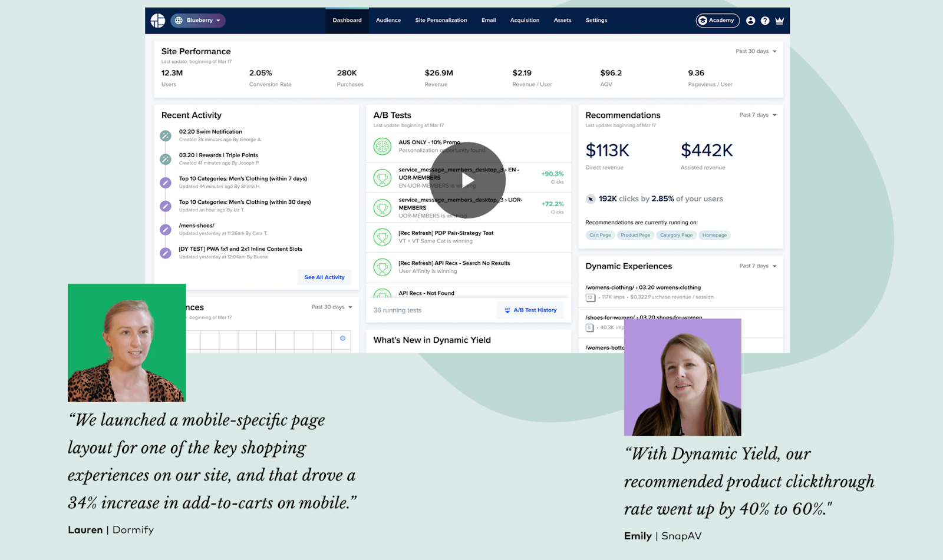Expand Dynamic Experiences Past 7 days dropdown
Screen dimensions: 943x560
pos(758,266)
